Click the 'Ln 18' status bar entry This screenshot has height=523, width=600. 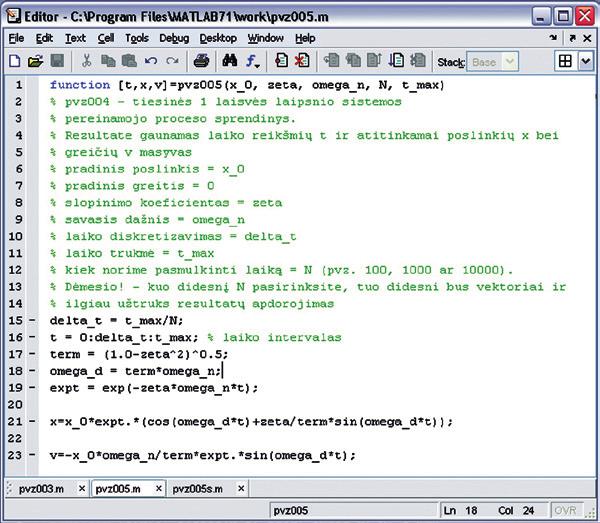[460, 510]
